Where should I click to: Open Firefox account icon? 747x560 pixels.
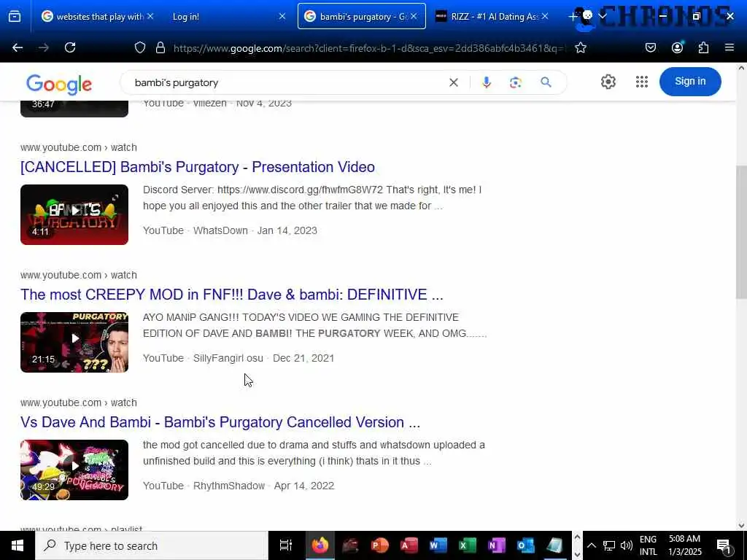tap(677, 47)
